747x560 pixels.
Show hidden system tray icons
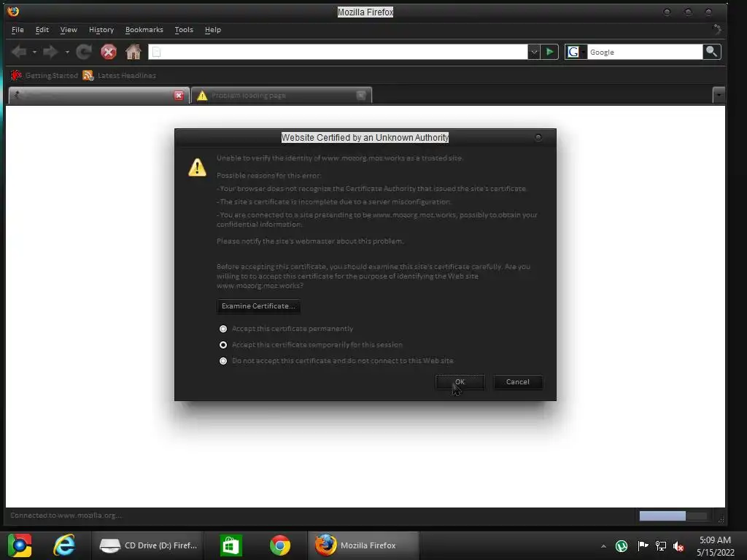pos(603,546)
